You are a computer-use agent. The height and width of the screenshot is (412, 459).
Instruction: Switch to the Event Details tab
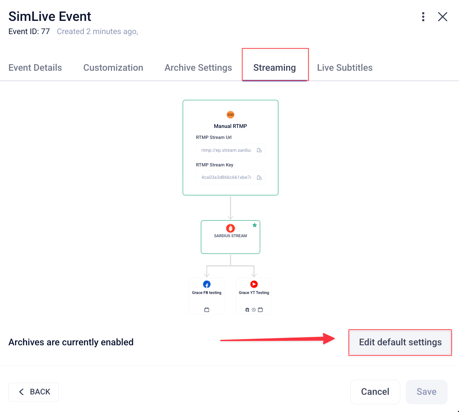tap(35, 68)
